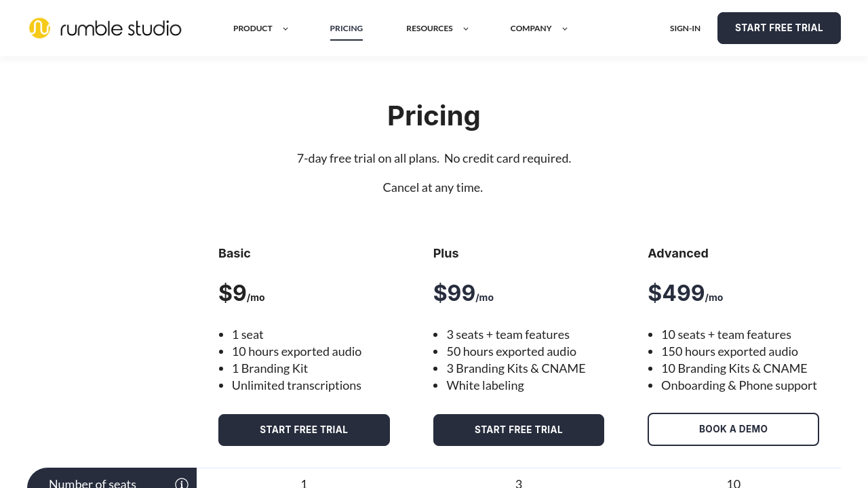Book a demo for Advanced plan

pyautogui.click(x=733, y=429)
